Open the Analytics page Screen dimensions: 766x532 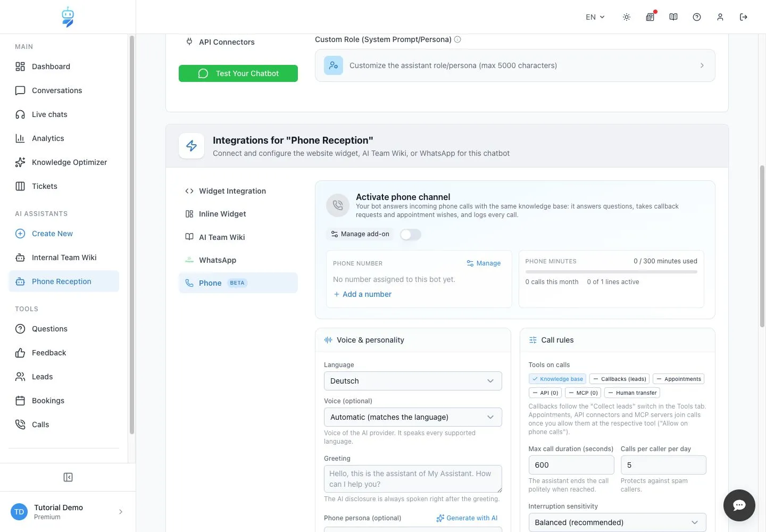pyautogui.click(x=64, y=138)
